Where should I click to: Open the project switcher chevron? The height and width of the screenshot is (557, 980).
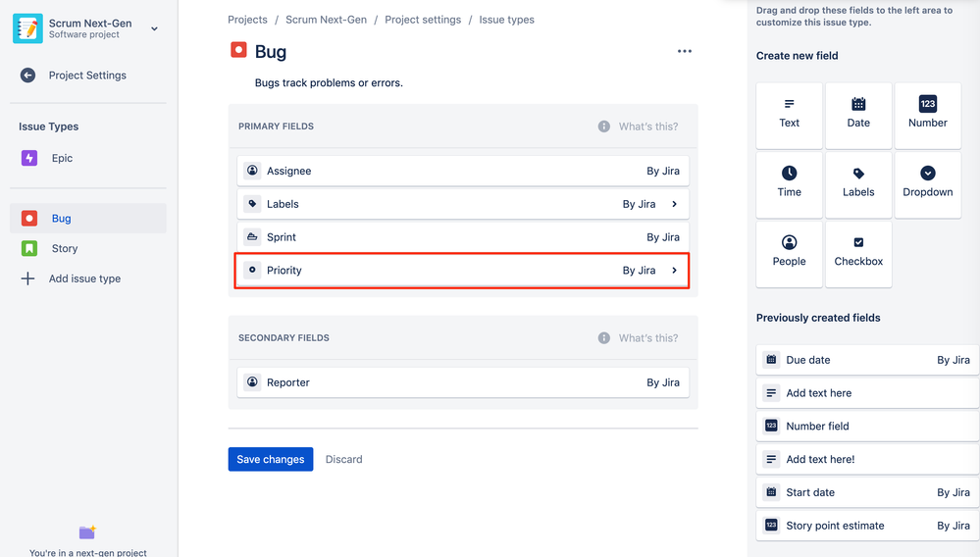[x=154, y=28]
